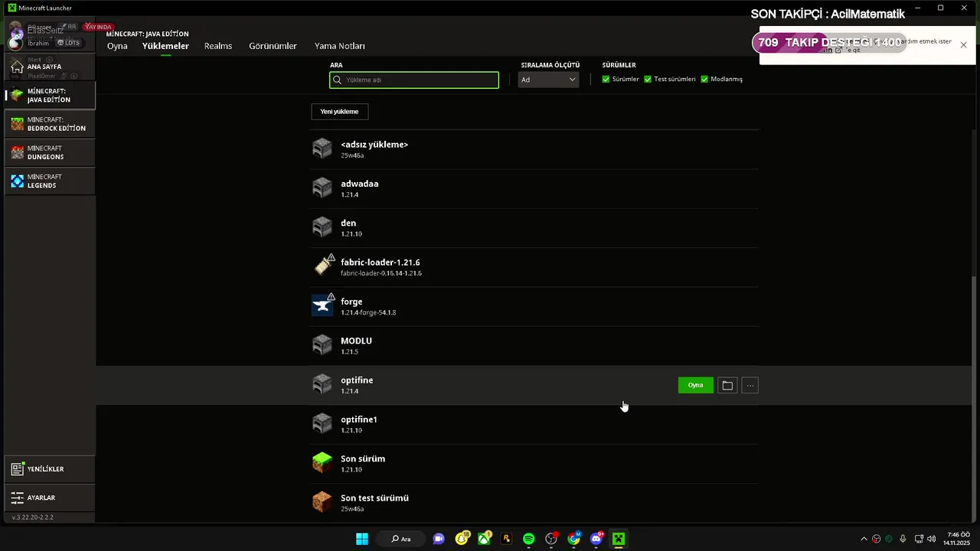Select Son test sürümü installation name
Image resolution: width=980 pixels, height=551 pixels.
point(374,497)
